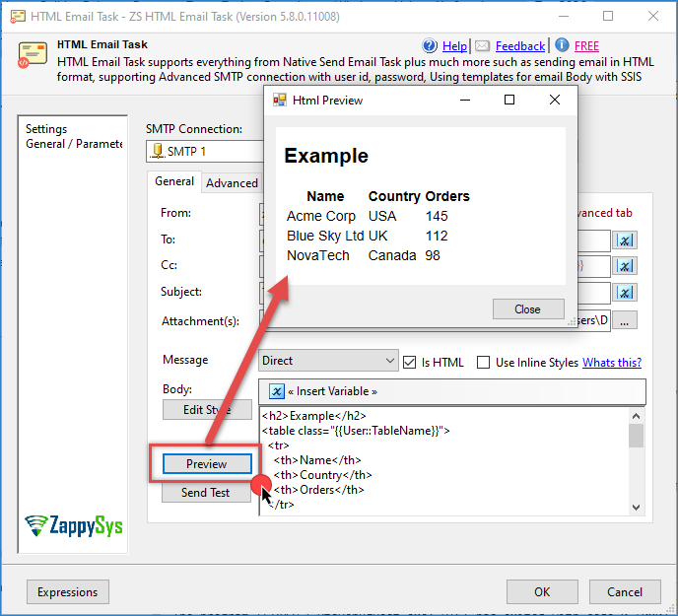Screen dimensions: 678x616
Task: Click the blue Help question mark icon
Action: click(x=430, y=45)
